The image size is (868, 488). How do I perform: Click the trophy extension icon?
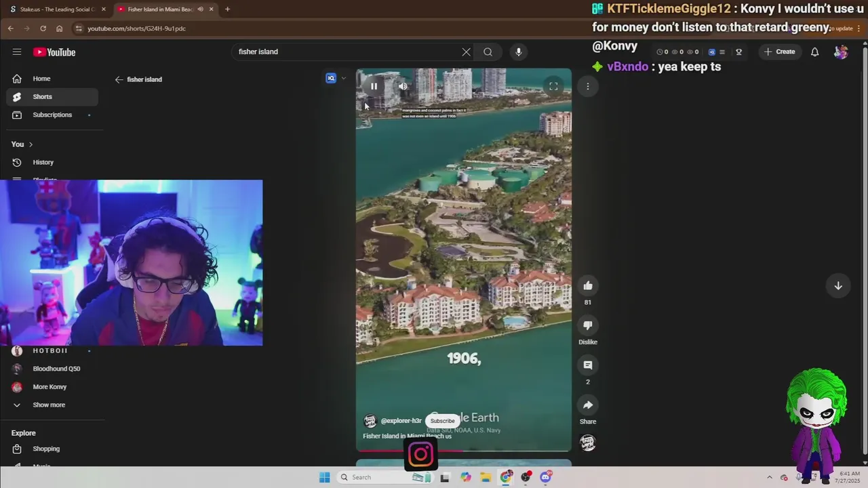pos(739,52)
